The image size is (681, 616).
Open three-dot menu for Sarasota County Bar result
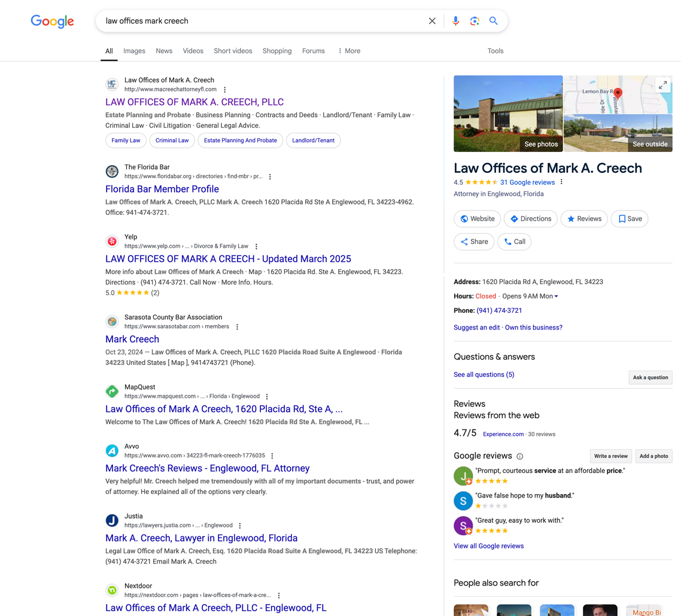[237, 327]
